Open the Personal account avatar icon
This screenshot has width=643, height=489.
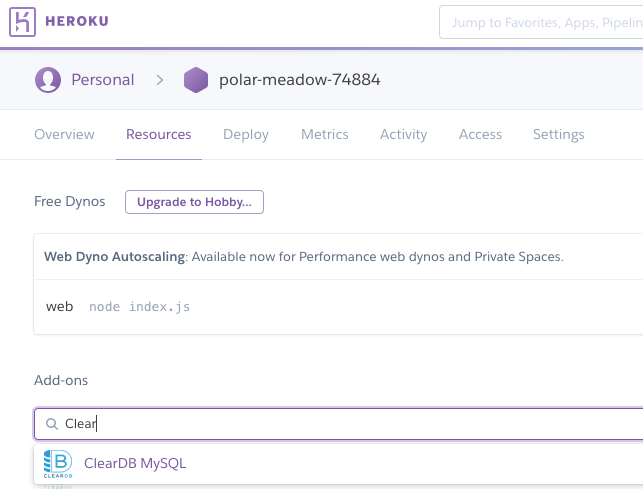pos(48,80)
